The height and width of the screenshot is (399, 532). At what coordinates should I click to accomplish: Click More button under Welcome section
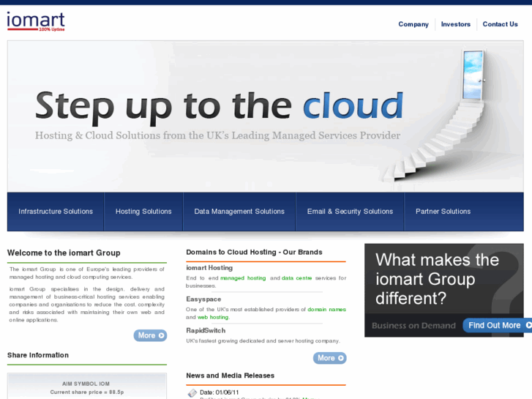pyautogui.click(x=150, y=335)
